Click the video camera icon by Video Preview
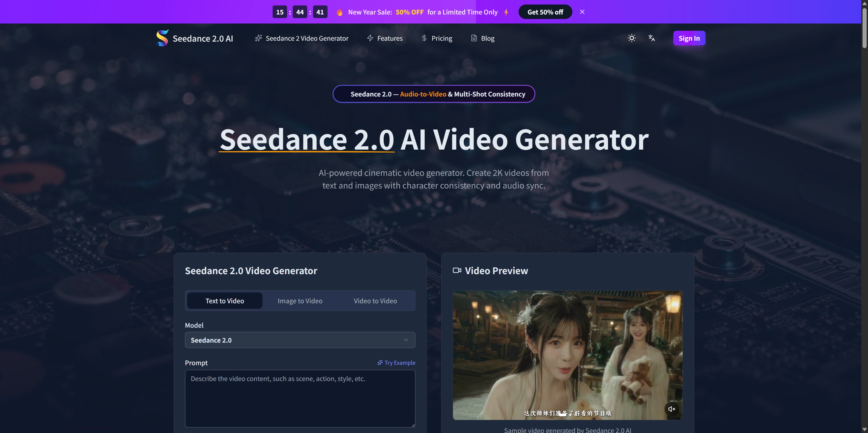This screenshot has height=433, width=868. [x=457, y=270]
